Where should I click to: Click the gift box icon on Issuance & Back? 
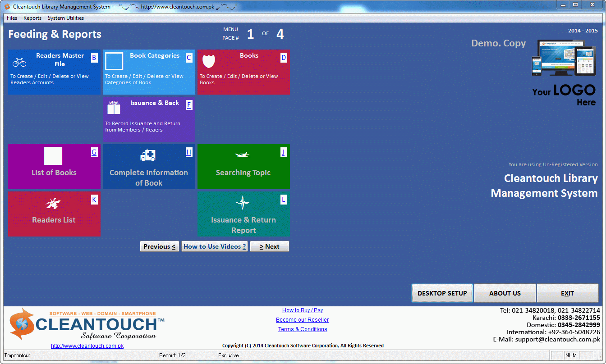[x=114, y=107]
